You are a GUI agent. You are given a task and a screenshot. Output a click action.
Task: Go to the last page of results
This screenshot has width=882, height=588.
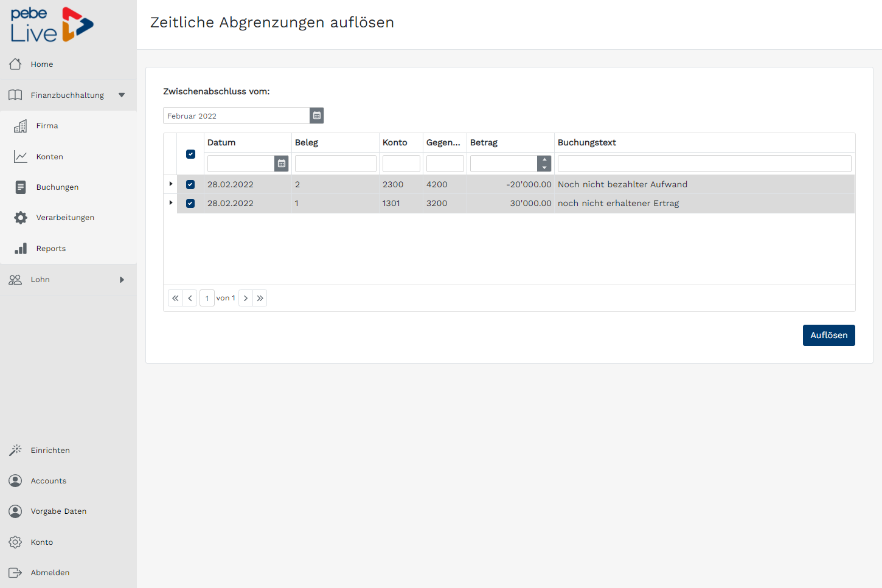click(x=260, y=298)
